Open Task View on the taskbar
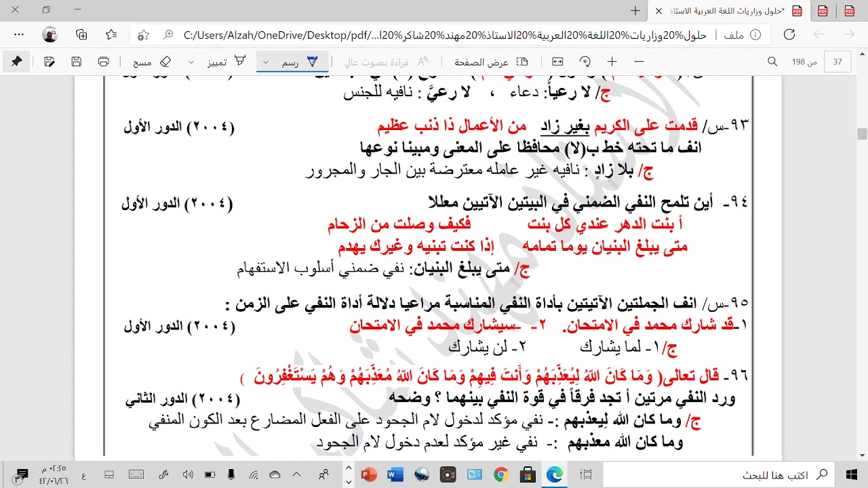 587,474
